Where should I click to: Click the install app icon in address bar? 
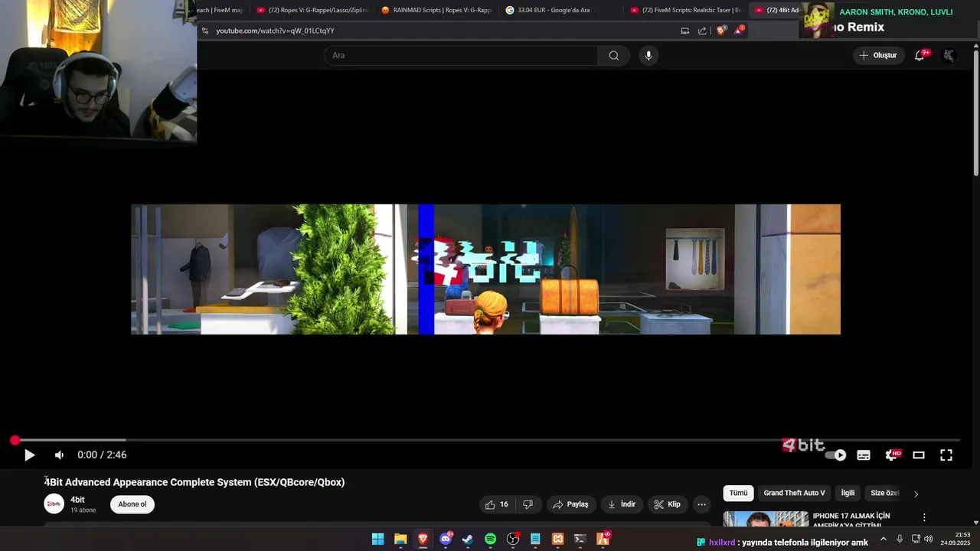[685, 31]
